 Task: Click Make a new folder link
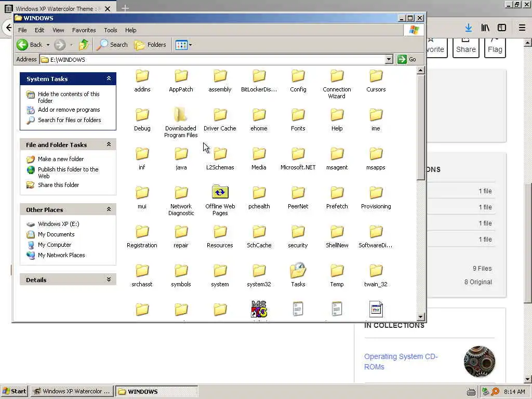pyautogui.click(x=61, y=159)
